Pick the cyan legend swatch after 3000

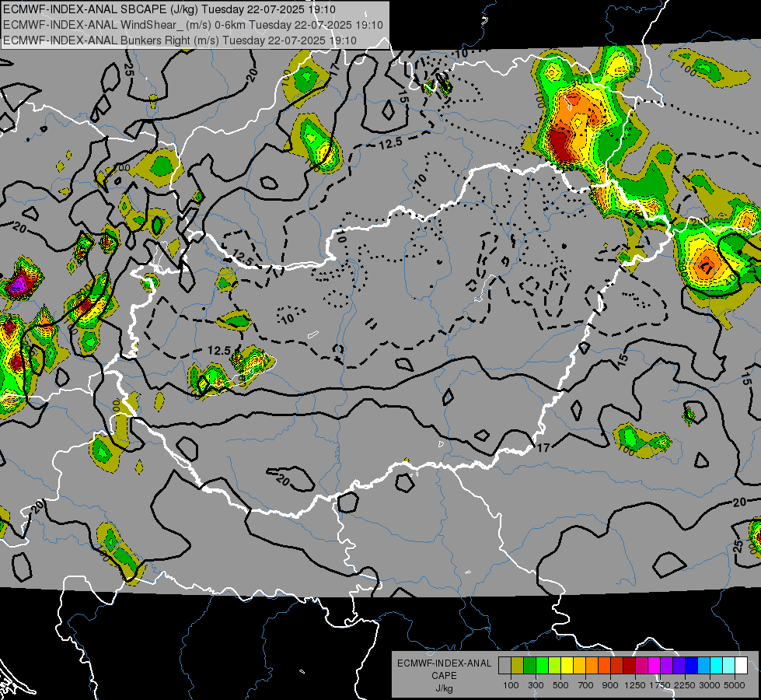point(717,665)
